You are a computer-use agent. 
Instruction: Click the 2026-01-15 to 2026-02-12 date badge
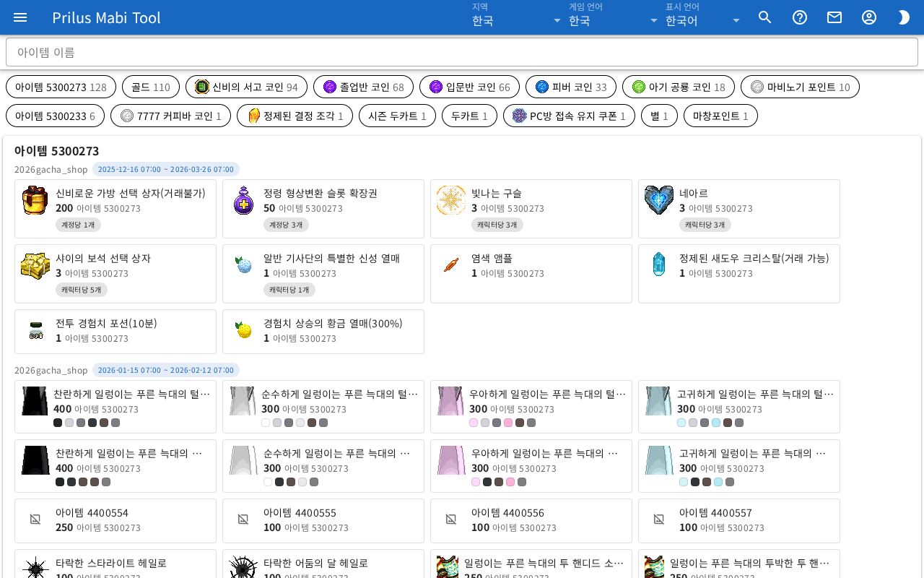point(166,370)
